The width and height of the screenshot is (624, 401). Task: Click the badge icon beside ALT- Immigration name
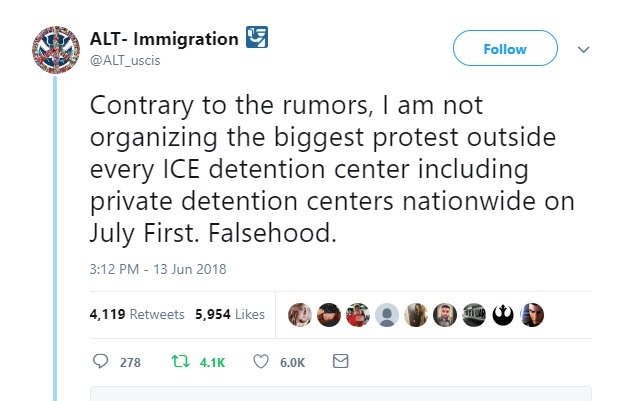point(259,39)
